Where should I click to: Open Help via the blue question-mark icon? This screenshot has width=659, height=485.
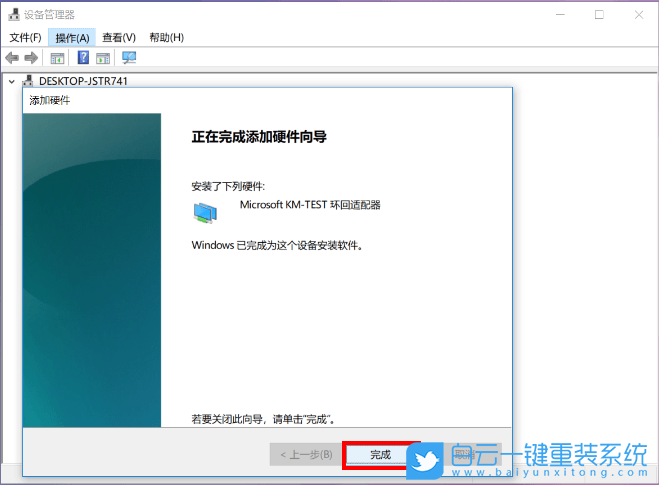[83, 58]
